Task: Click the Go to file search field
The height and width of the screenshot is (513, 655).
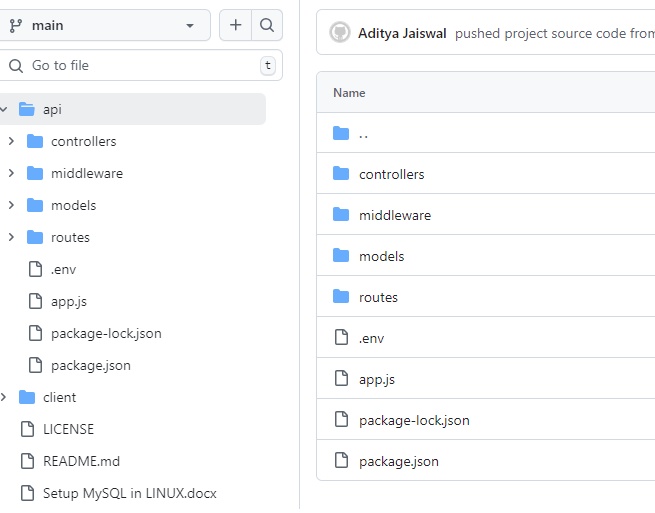Action: tap(130, 65)
